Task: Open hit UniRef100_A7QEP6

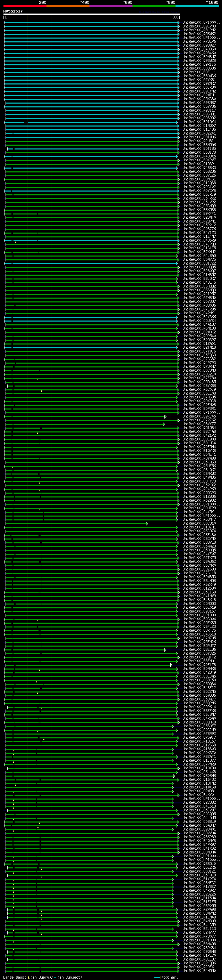Action: 199,41
